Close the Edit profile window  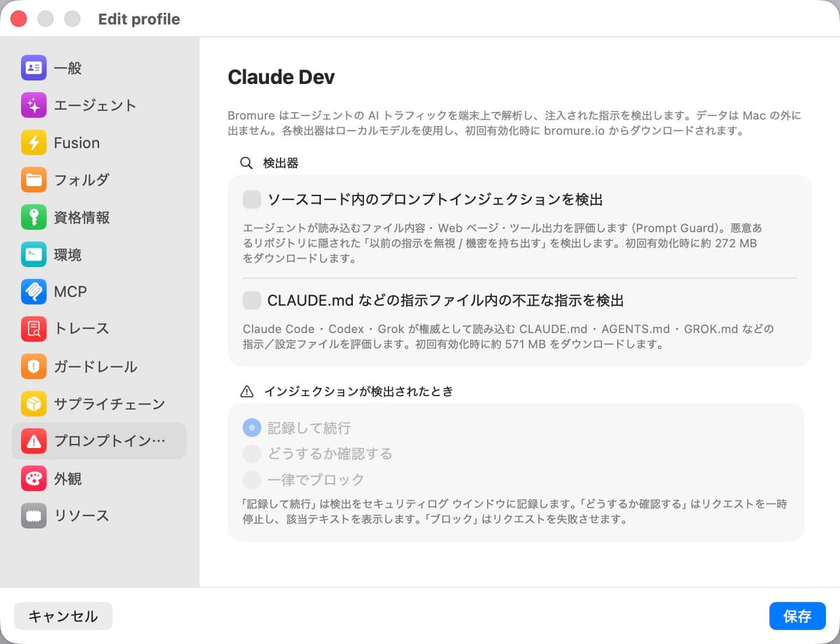(19, 19)
